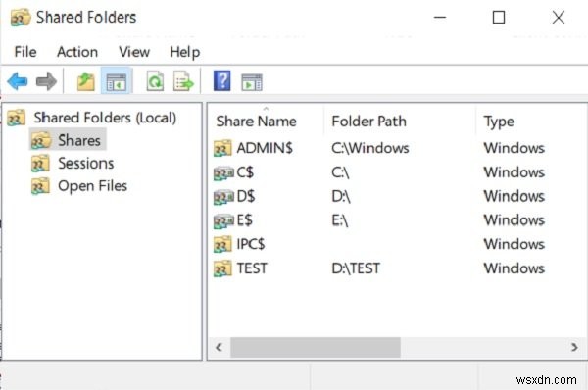Select the E$ share name
The height and width of the screenshot is (390, 588).
coord(244,220)
